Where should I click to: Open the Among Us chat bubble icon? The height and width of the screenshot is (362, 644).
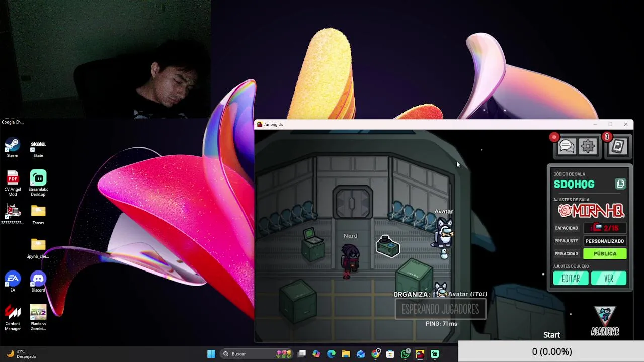pyautogui.click(x=567, y=146)
